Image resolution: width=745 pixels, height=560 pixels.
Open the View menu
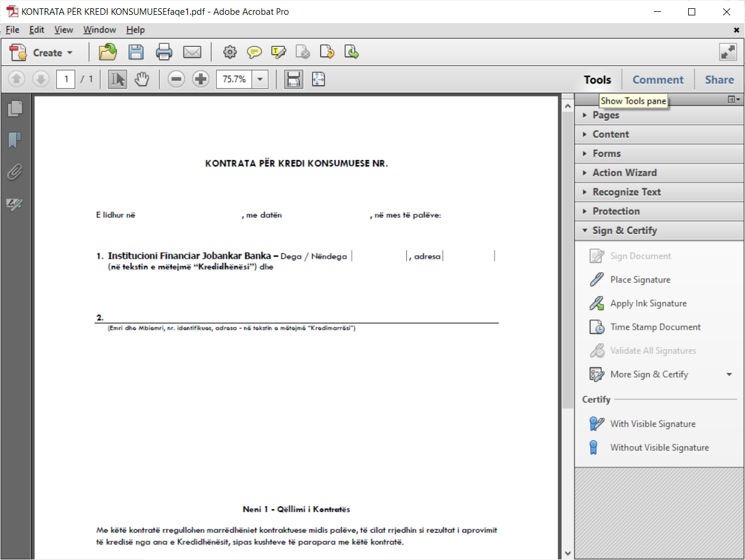pos(64,30)
